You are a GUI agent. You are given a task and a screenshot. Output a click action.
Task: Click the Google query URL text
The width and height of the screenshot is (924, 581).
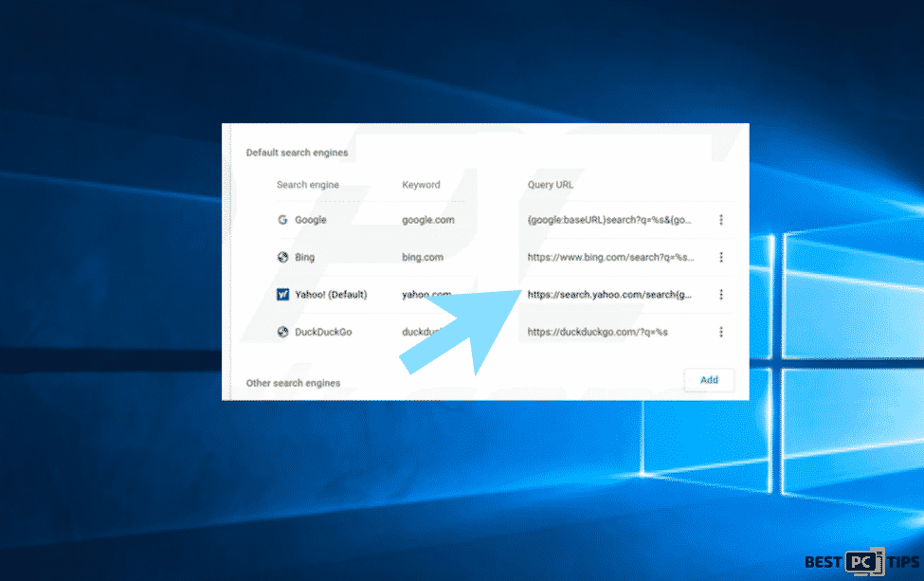(x=609, y=220)
